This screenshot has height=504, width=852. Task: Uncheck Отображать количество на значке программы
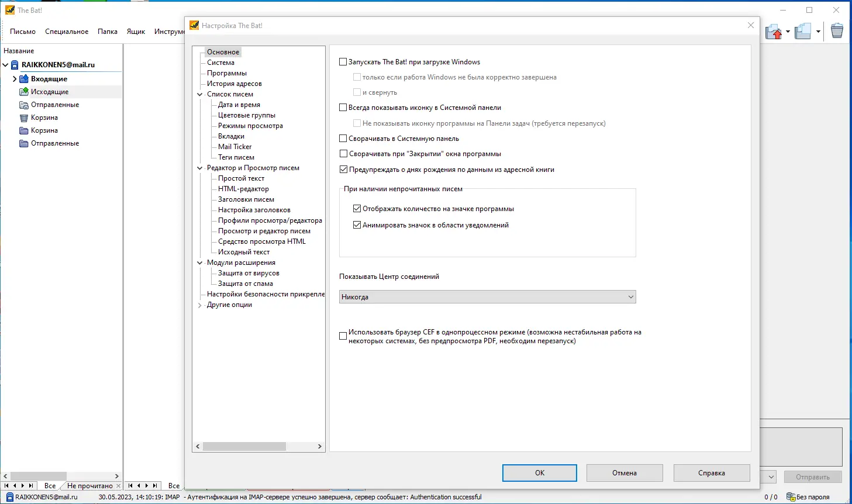357,209
